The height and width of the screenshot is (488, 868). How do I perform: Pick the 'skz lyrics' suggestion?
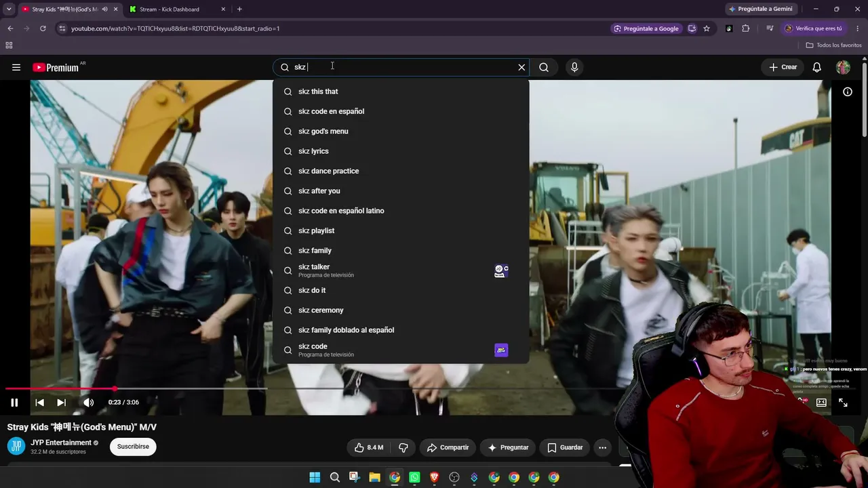pos(401,151)
